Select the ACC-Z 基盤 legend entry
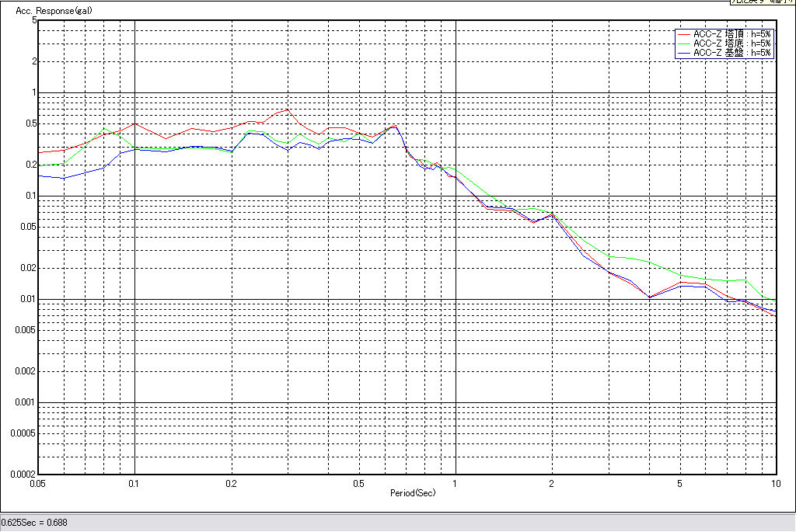The width and height of the screenshot is (796, 532). pos(732,53)
